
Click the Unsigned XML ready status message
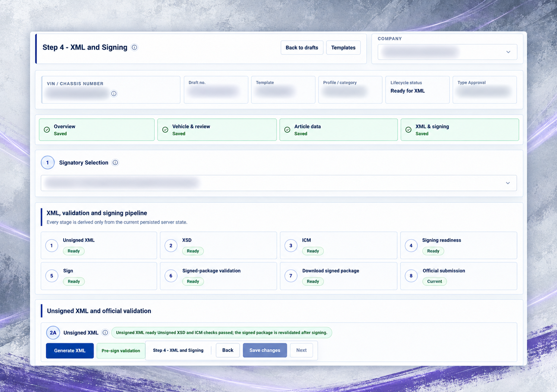click(222, 333)
